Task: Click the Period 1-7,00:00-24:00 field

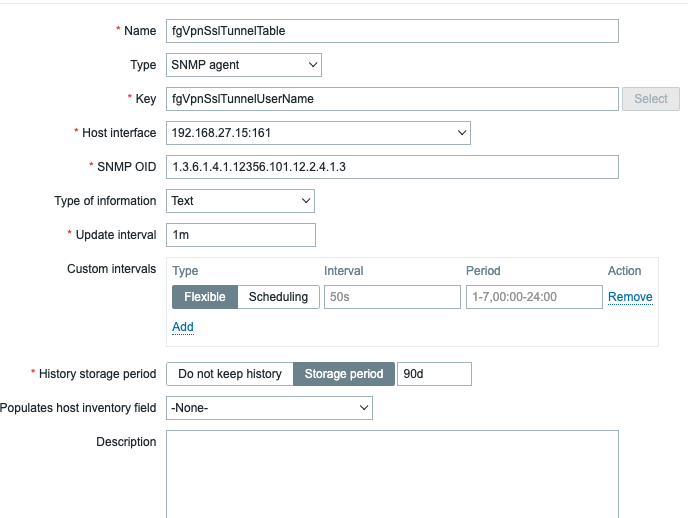Action: point(534,297)
